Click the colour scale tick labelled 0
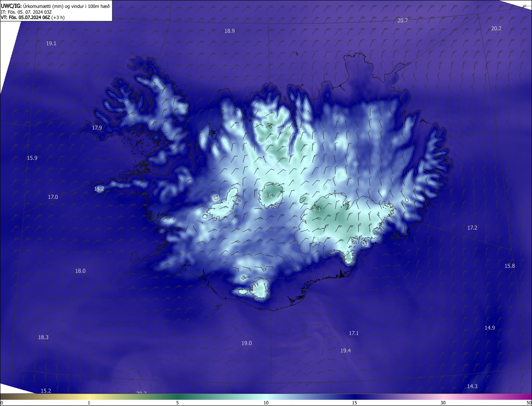The width and height of the screenshot is (532, 406). (2, 403)
